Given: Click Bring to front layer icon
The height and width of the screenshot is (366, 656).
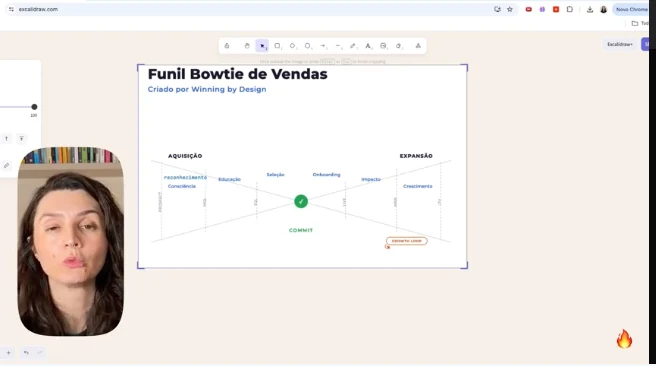Looking at the screenshot, I should [x=21, y=138].
